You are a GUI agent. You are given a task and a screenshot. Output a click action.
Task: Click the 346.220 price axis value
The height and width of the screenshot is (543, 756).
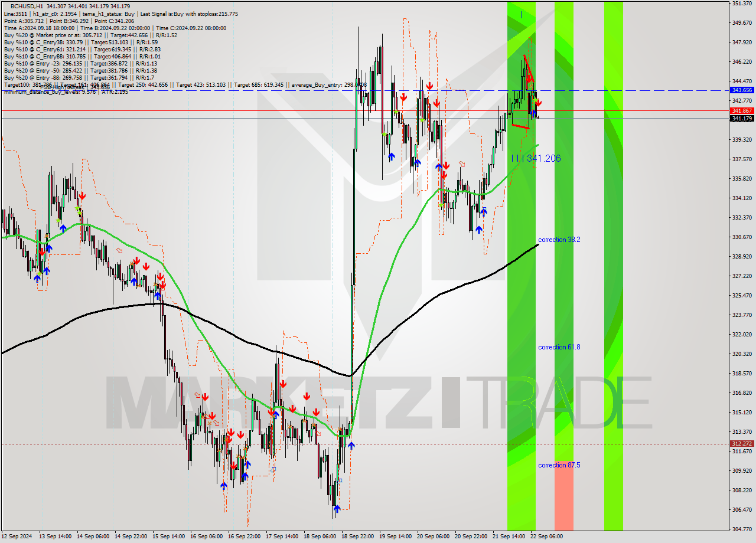(742, 61)
